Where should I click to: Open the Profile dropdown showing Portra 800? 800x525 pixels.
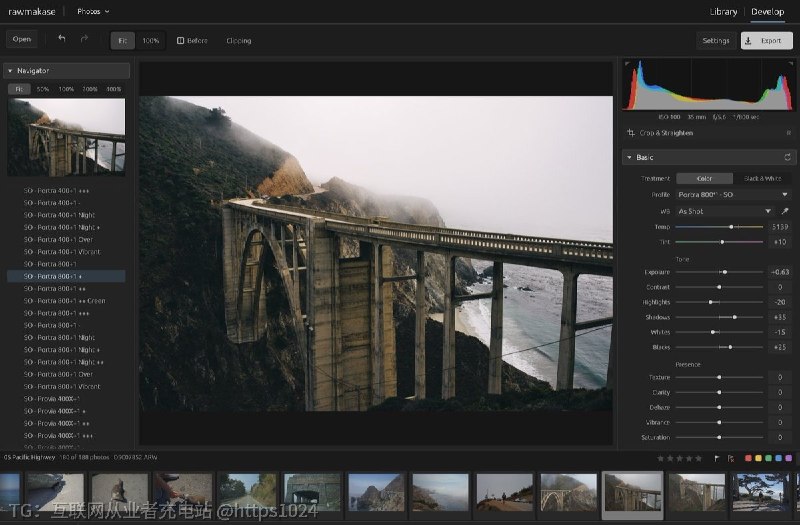[733, 194]
